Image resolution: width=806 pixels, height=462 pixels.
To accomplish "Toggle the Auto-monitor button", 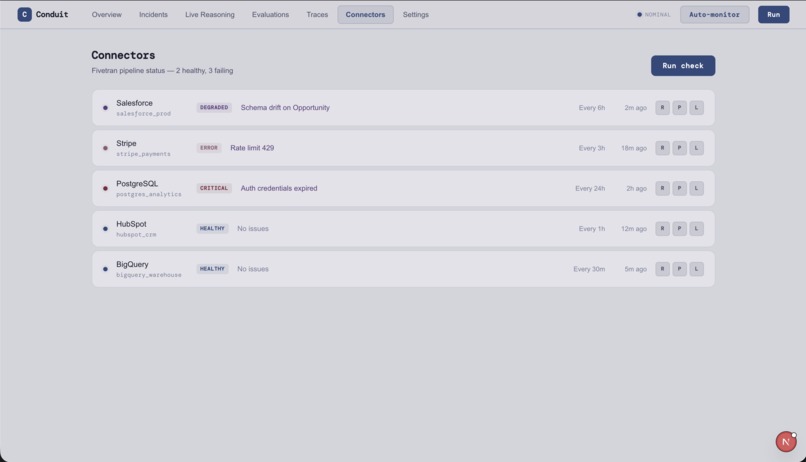I will pyautogui.click(x=715, y=14).
